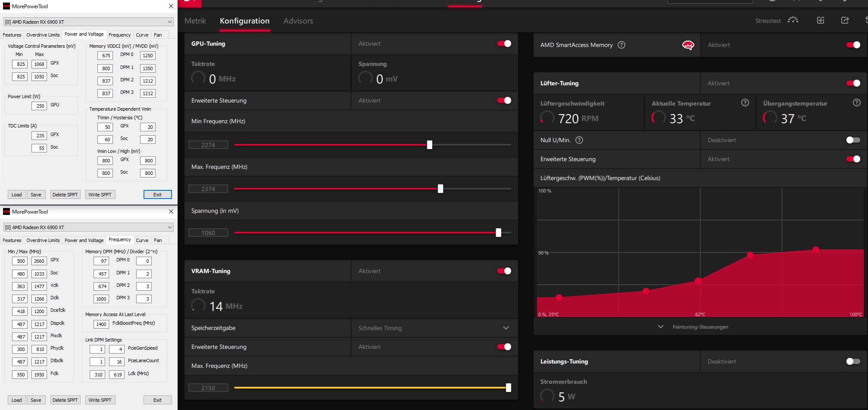This screenshot has width=868, height=410.
Task: Open GPU dropdown in Power and Voltage window
Action: (88, 22)
